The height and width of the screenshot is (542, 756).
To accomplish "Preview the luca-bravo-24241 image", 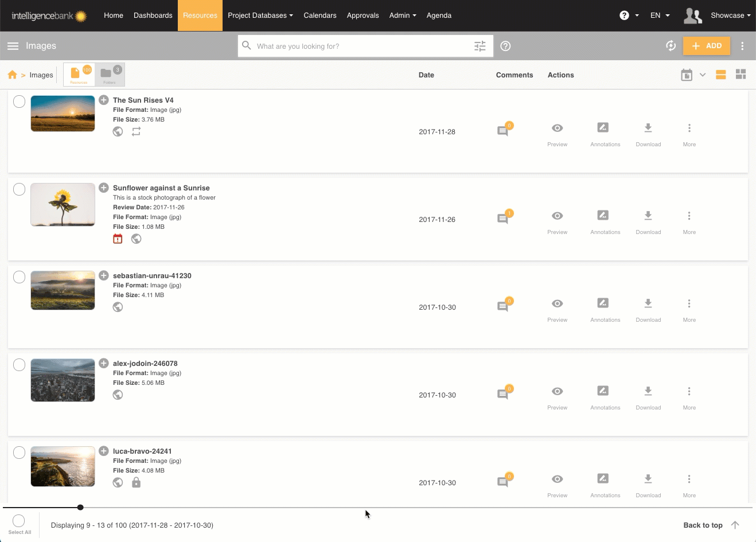I will (557, 483).
